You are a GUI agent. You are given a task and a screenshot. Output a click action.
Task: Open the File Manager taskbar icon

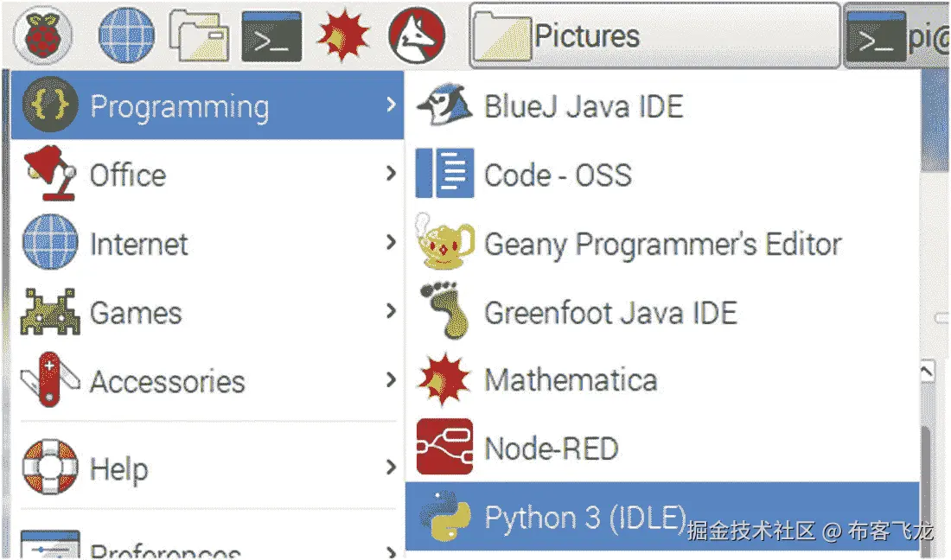pos(197,35)
